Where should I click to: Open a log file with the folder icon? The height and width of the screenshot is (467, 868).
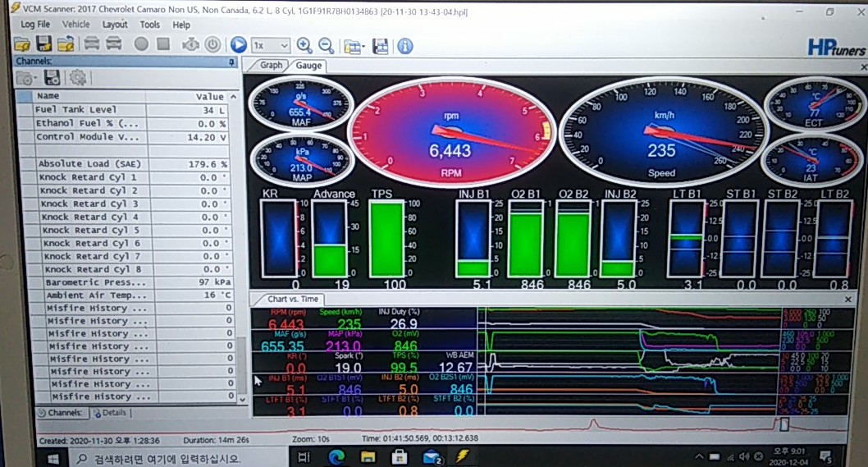[22, 43]
